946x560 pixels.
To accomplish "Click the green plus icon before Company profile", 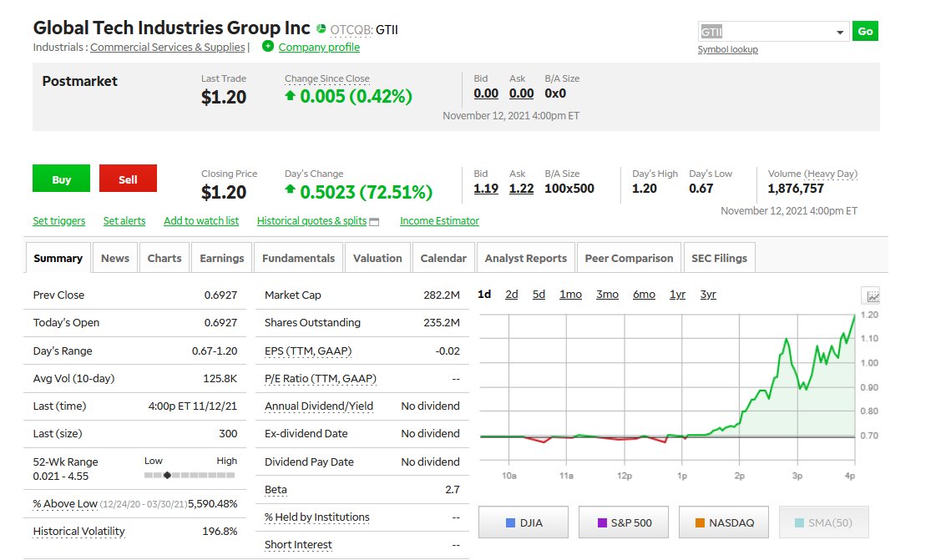I will pyautogui.click(x=268, y=46).
